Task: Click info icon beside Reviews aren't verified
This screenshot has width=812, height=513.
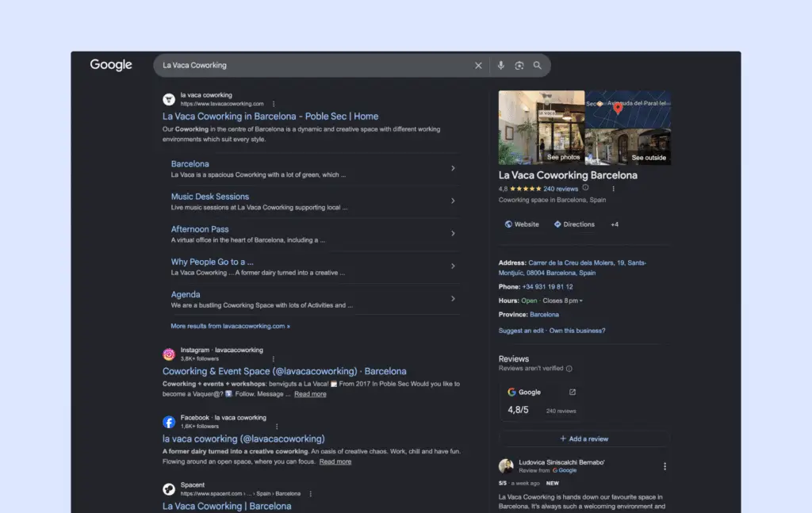Action: tap(569, 369)
